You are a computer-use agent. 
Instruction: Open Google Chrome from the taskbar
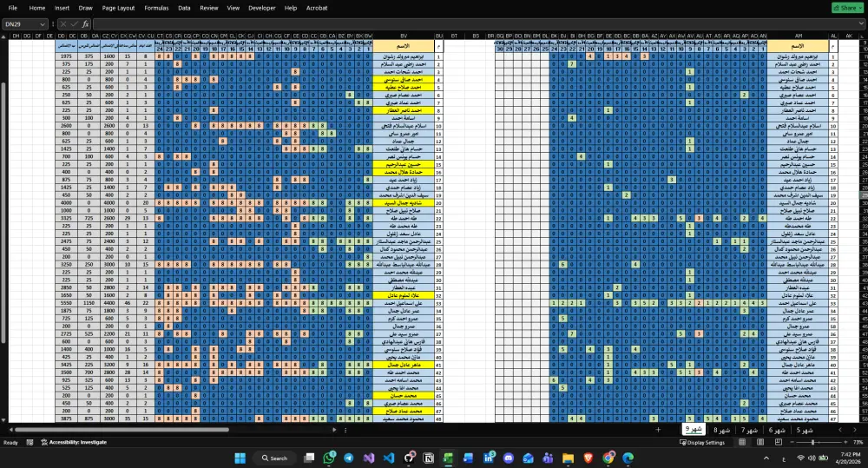click(608, 458)
